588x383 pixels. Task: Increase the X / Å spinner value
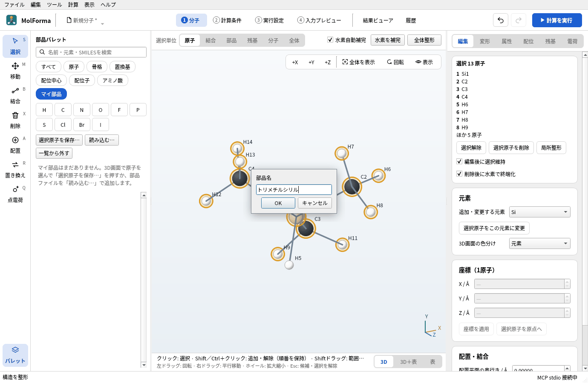point(567,281)
